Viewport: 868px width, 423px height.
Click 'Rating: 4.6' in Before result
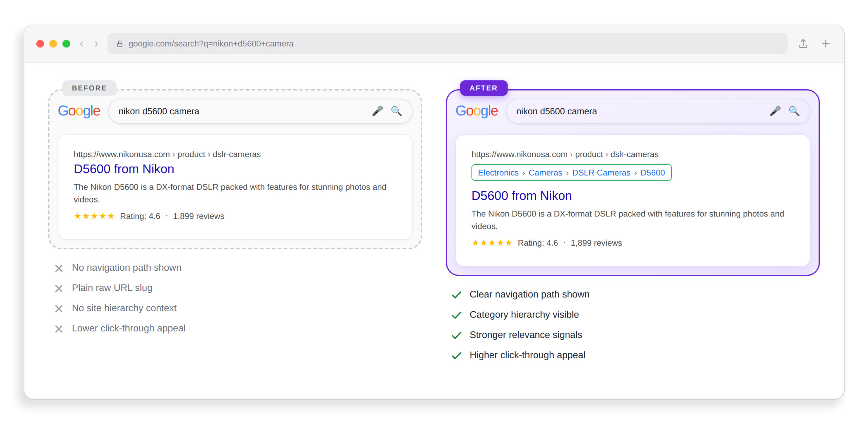pyautogui.click(x=140, y=216)
